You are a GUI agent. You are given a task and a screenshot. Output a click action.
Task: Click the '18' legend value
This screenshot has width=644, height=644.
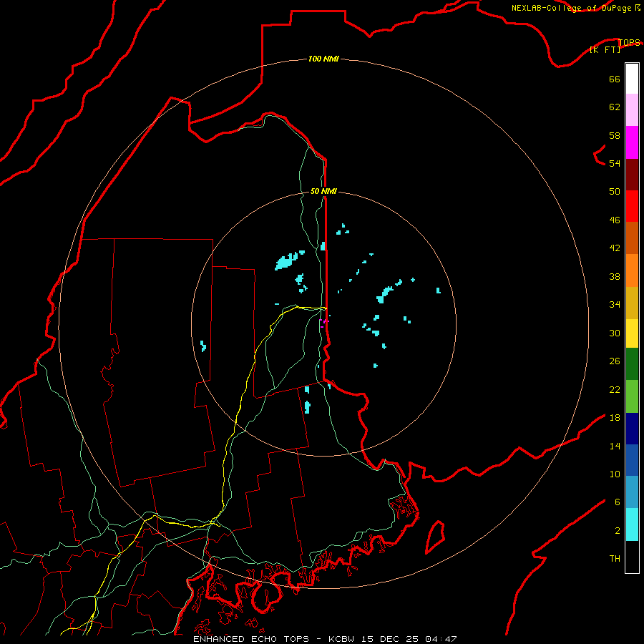615,418
